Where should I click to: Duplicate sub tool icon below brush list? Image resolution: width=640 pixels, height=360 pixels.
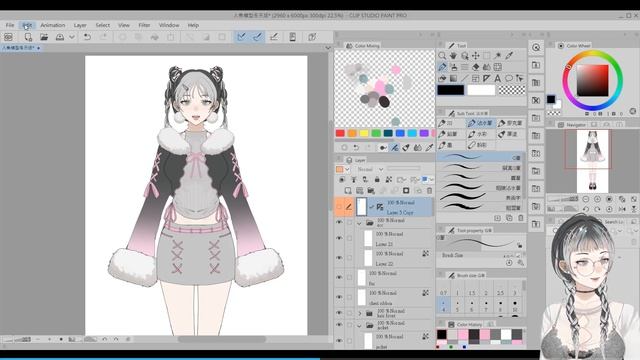tap(509, 218)
